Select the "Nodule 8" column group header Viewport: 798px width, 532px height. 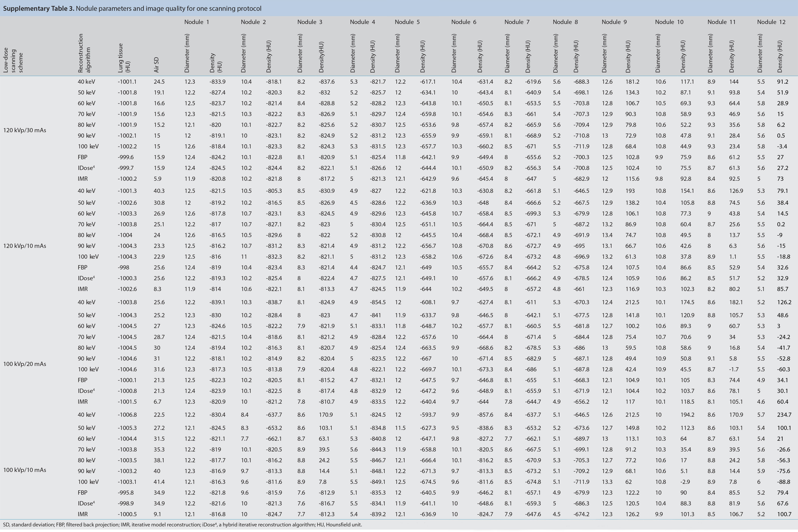[565, 22]
